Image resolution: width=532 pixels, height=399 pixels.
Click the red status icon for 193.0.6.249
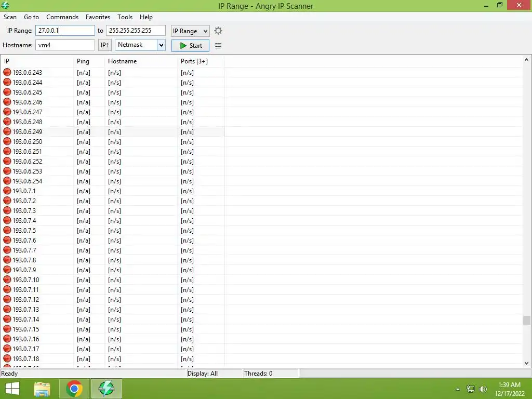tap(7, 131)
